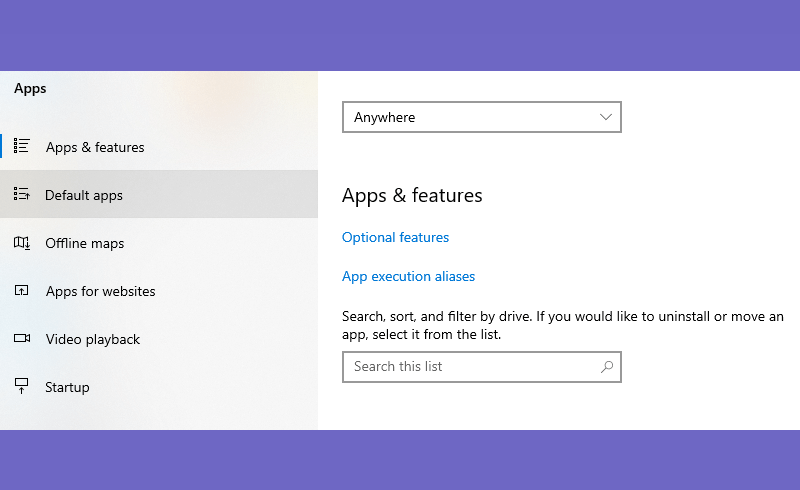Expand the Anywhere dropdown chevron
Image resolution: width=800 pixels, height=490 pixels.
(x=606, y=117)
